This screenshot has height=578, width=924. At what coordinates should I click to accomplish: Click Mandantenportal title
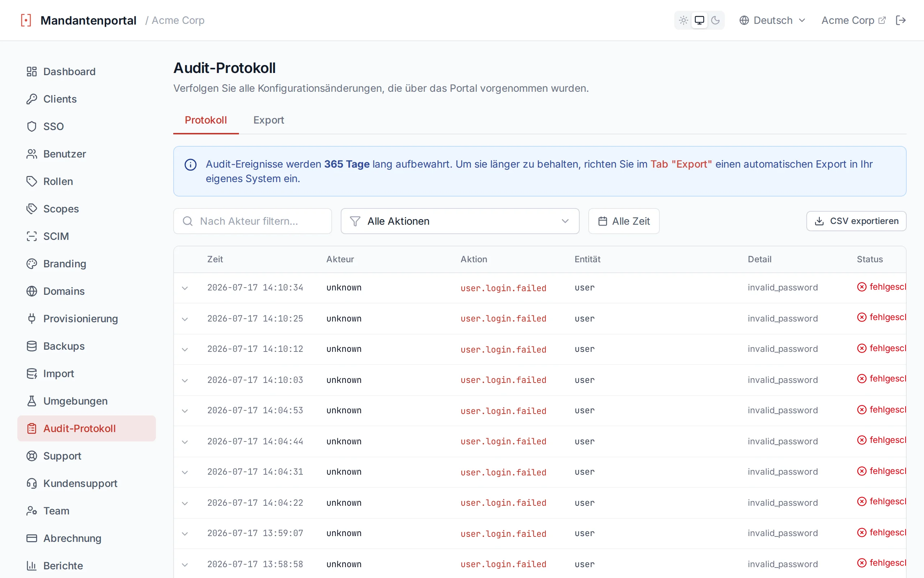(88, 20)
